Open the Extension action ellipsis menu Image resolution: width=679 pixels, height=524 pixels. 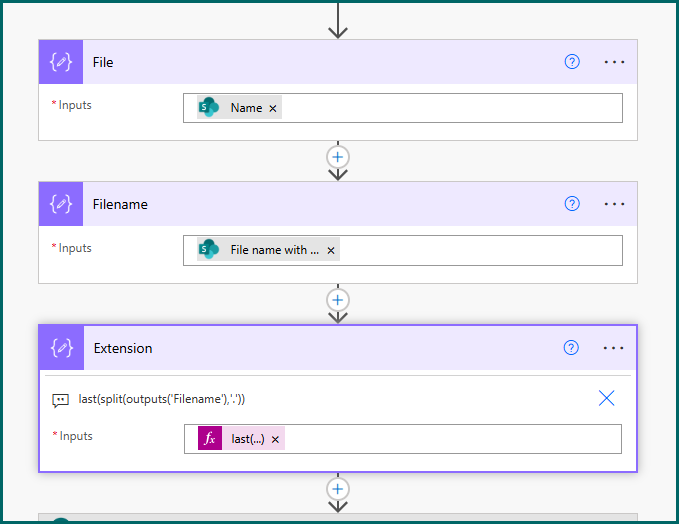click(613, 348)
